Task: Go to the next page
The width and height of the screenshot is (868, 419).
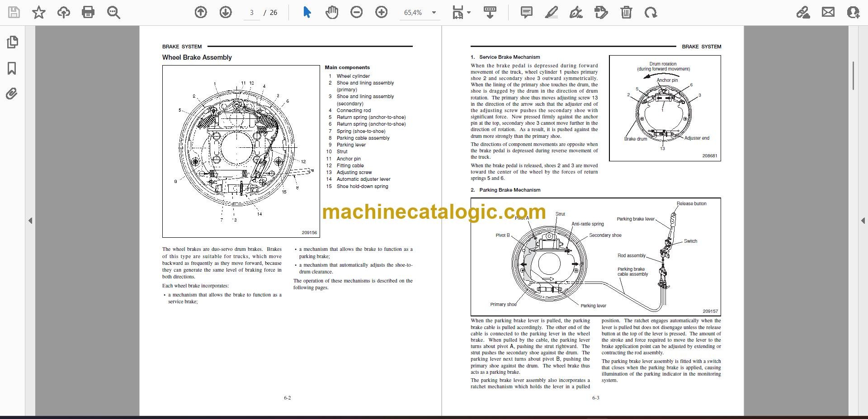Action: pos(226,12)
